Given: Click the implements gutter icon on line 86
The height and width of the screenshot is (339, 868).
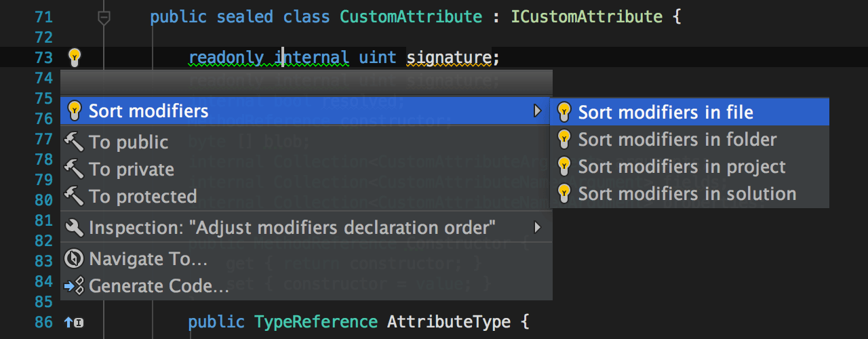Looking at the screenshot, I should click(73, 322).
